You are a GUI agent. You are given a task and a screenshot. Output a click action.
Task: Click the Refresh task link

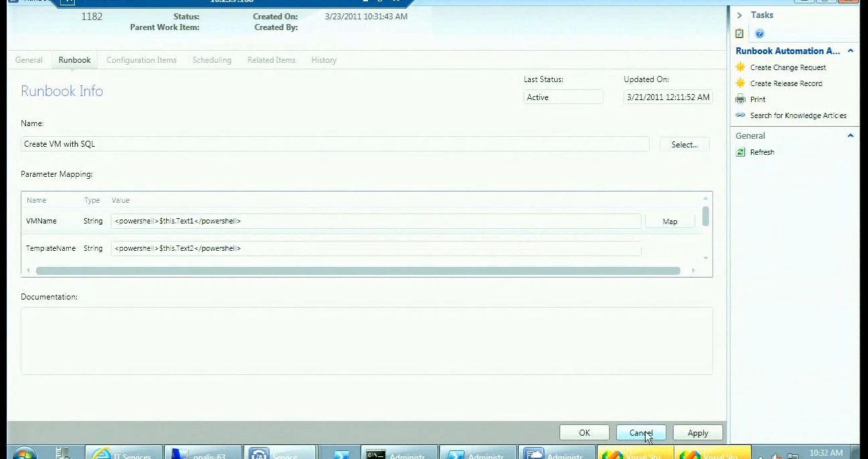click(x=762, y=152)
